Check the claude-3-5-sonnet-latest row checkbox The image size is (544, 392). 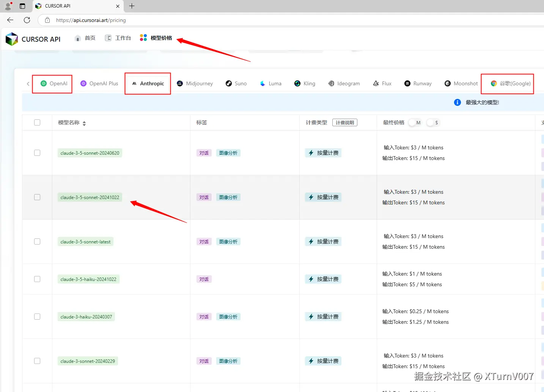(x=37, y=241)
